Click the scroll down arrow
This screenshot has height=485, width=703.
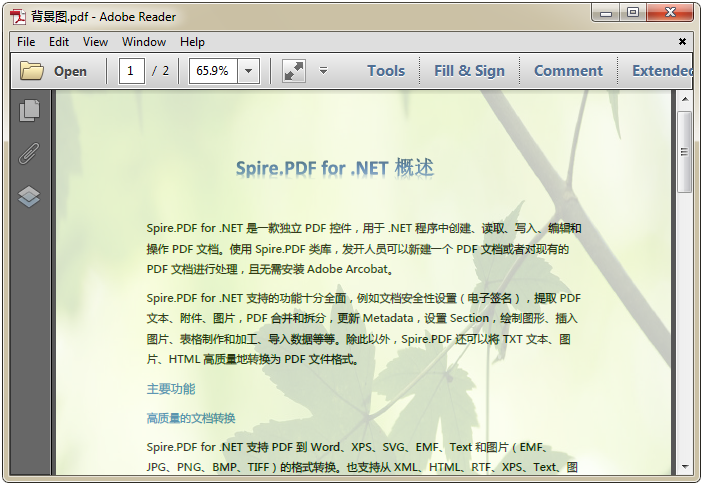click(685, 467)
